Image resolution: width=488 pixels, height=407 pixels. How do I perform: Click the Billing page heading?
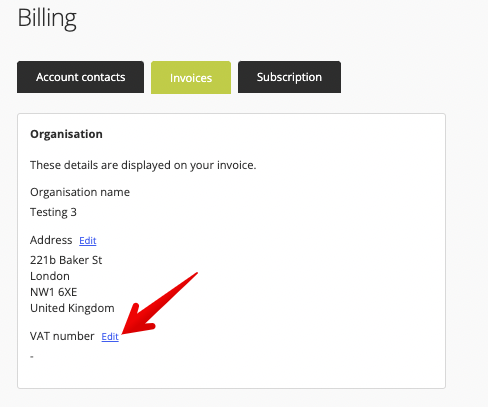tap(47, 18)
